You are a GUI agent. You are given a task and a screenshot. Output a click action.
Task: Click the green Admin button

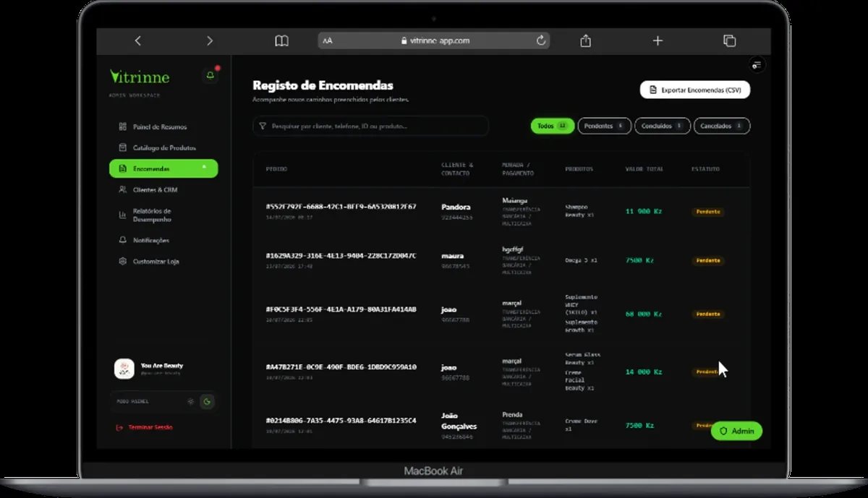(x=736, y=431)
